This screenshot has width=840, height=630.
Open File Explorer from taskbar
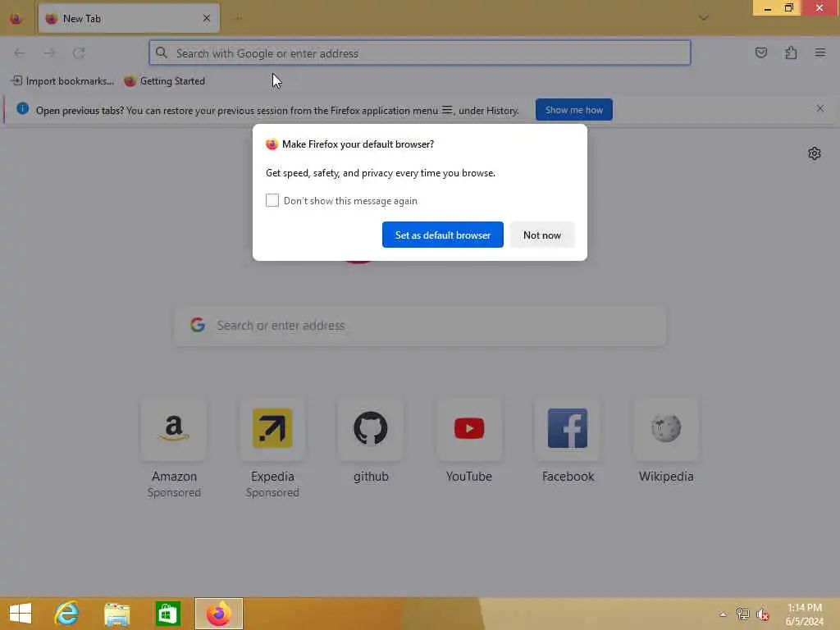pyautogui.click(x=116, y=614)
